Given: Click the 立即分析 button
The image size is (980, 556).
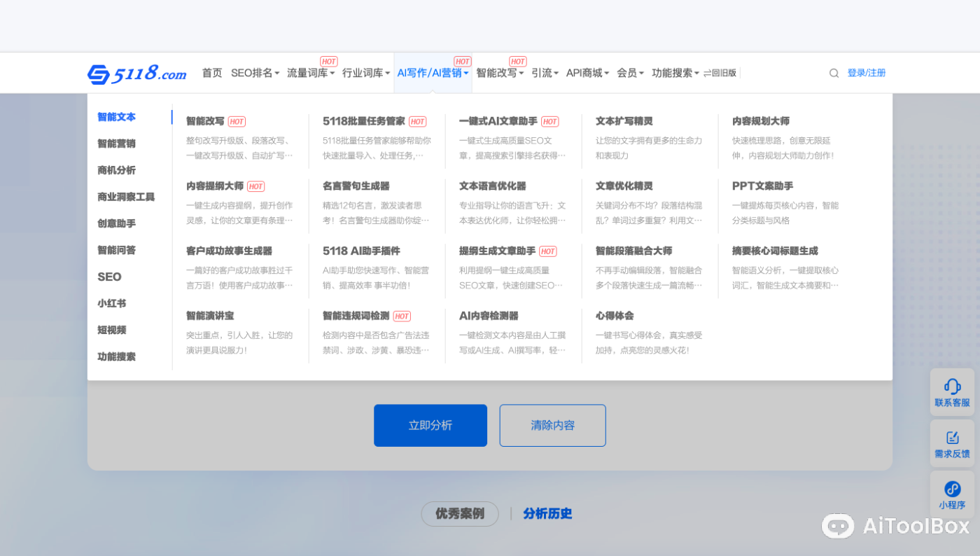Looking at the screenshot, I should coord(430,425).
